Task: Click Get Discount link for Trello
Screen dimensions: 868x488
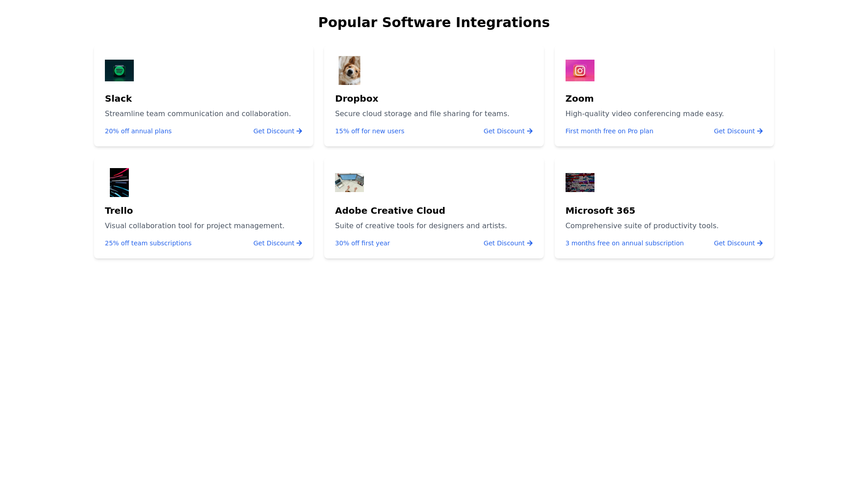Action: tap(278, 243)
